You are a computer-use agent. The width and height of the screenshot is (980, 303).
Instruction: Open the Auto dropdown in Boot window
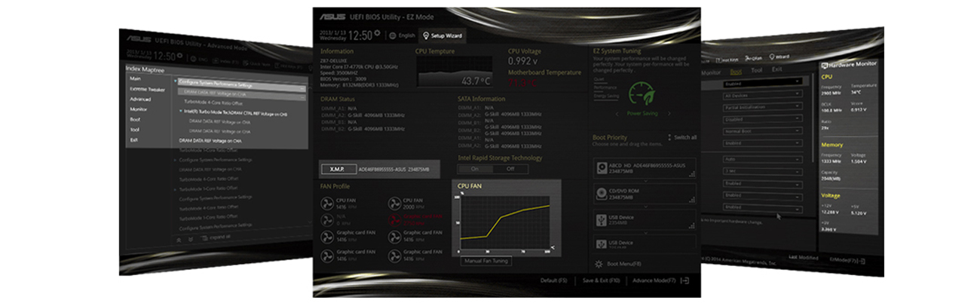click(x=761, y=159)
